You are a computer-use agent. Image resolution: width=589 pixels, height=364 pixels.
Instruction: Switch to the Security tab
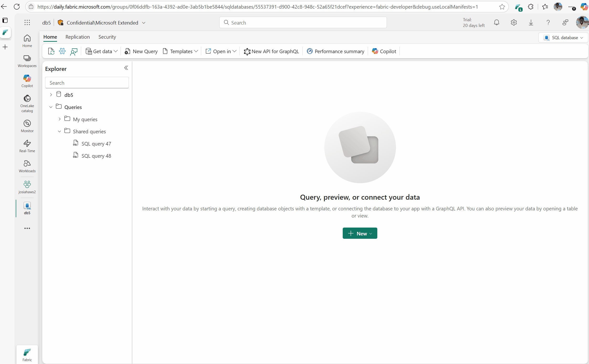tap(107, 37)
